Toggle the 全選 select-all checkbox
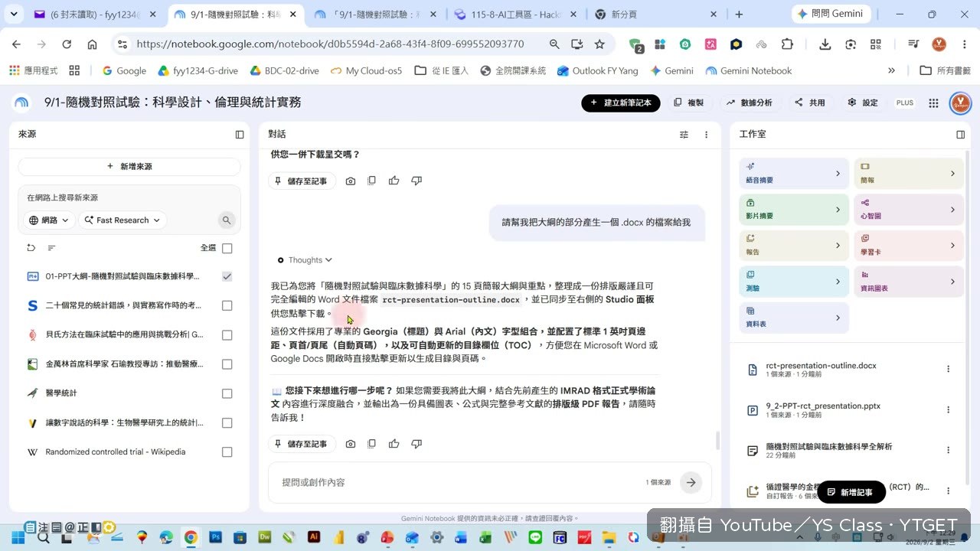This screenshot has height=551, width=980. pyautogui.click(x=227, y=248)
